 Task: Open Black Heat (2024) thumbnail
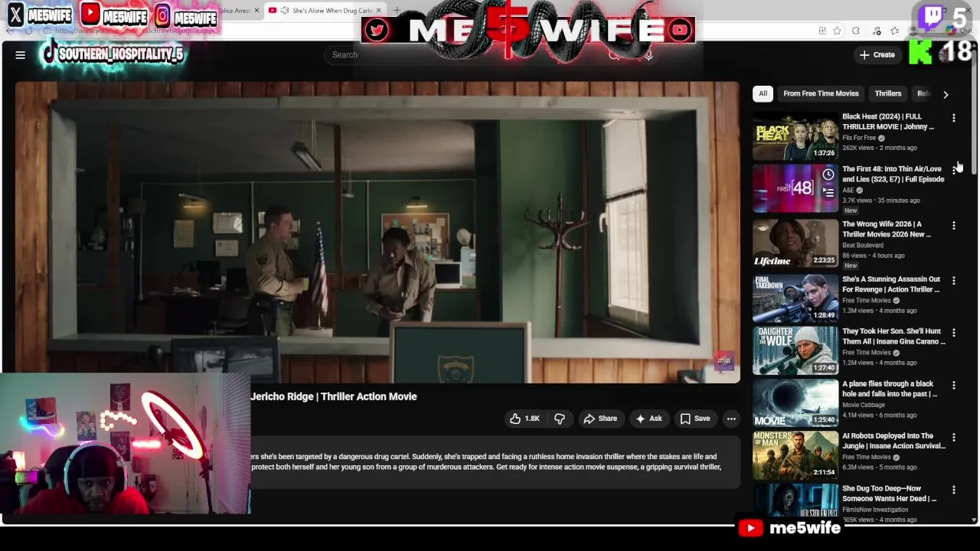pyautogui.click(x=795, y=137)
